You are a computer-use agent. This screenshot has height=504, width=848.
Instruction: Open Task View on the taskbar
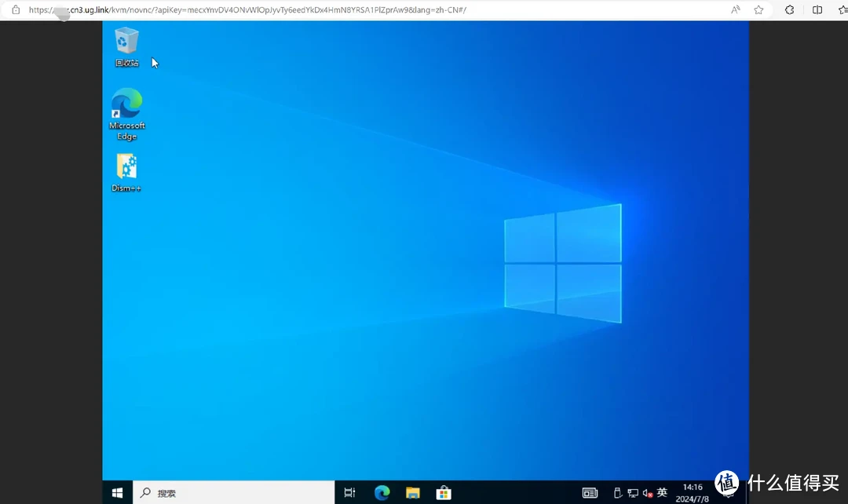point(349,492)
